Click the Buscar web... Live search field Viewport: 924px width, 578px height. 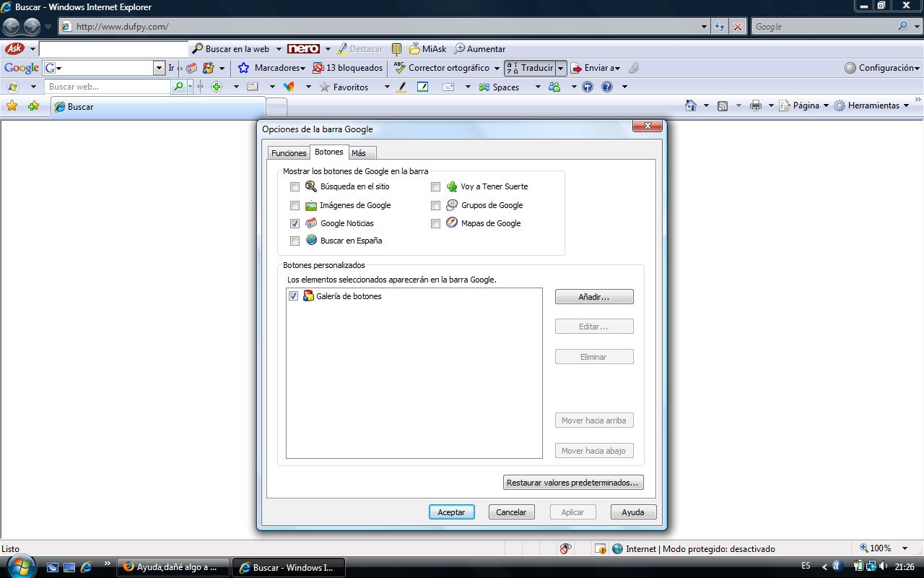[x=108, y=87]
